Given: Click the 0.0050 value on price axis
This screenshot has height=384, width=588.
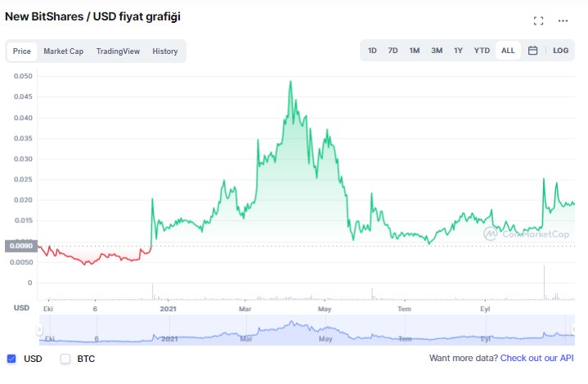Looking at the screenshot, I should [x=21, y=262].
